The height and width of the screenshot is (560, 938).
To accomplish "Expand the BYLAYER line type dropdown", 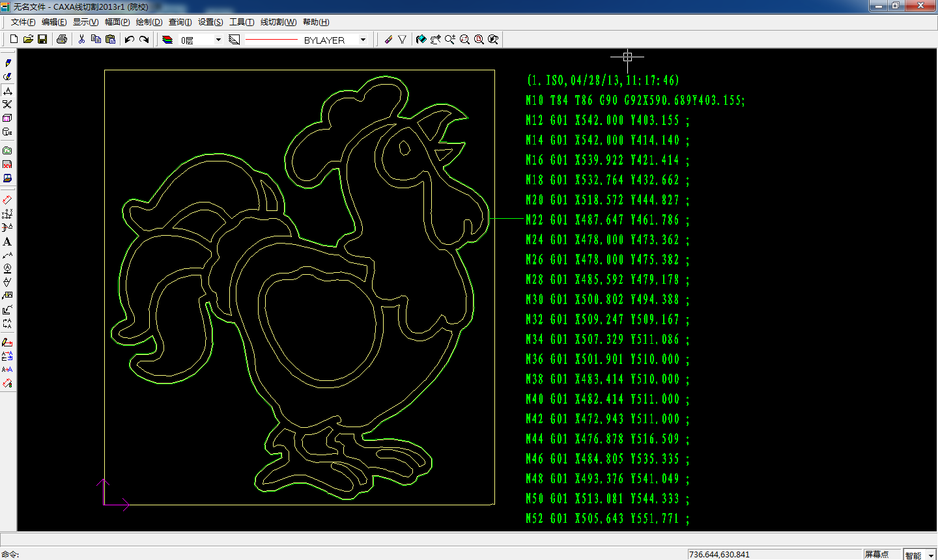I will click(363, 40).
